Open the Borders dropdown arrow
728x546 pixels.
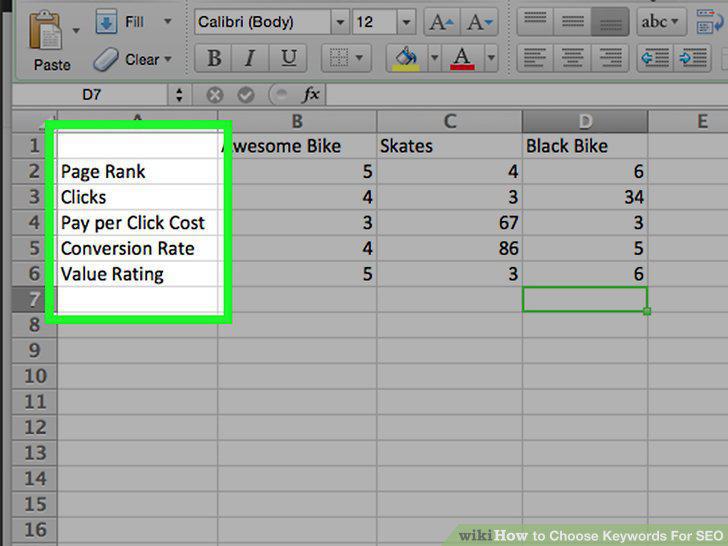click(x=360, y=58)
